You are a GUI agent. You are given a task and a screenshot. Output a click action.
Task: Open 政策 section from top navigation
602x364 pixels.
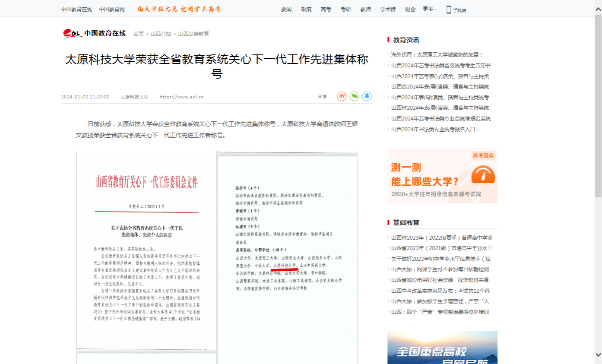306,9
